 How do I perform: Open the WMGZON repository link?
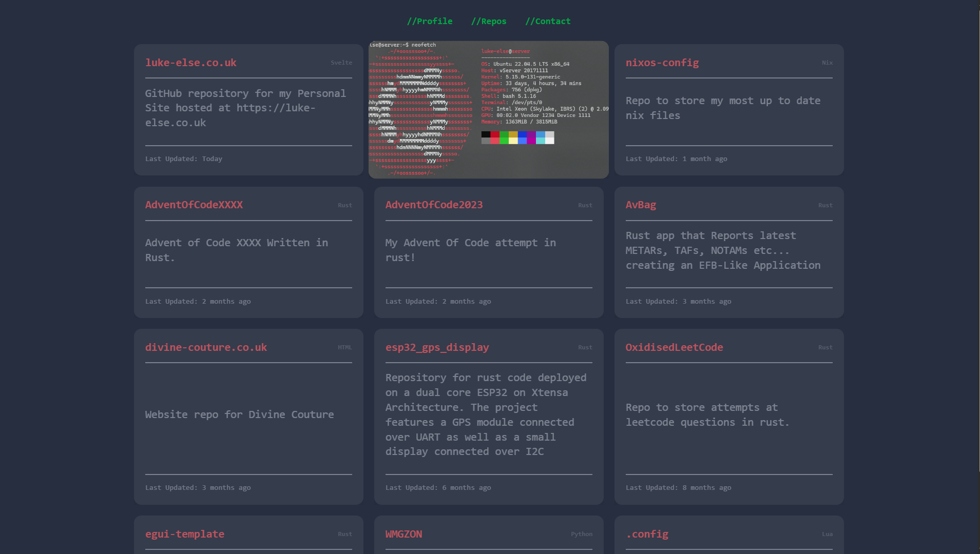(x=403, y=534)
